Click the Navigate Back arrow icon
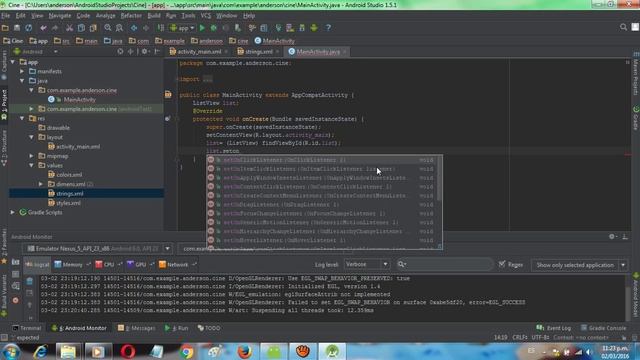Image resolution: width=640 pixels, height=360 pixels. (134, 28)
